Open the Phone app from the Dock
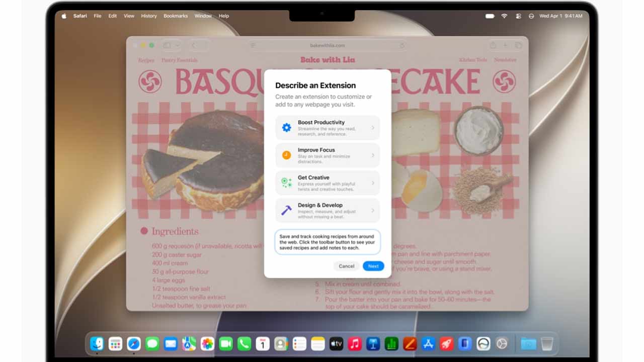The image size is (644, 362). pos(245,343)
